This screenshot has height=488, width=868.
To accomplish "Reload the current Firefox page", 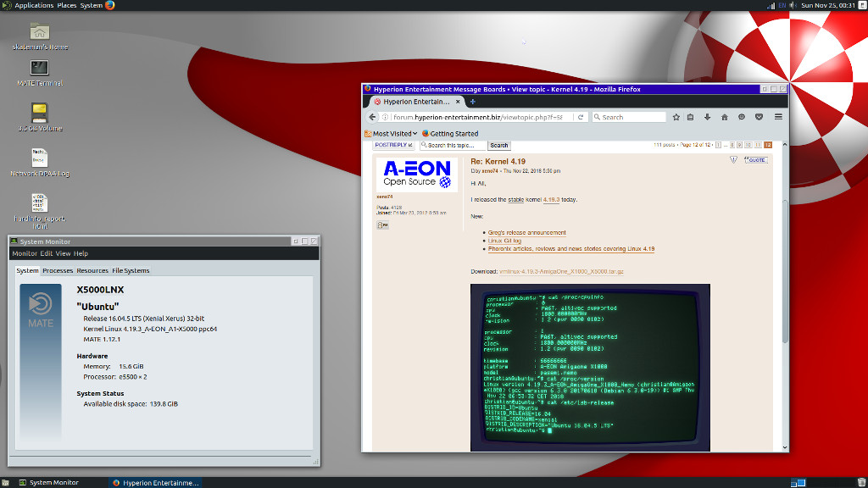I will 580,117.
